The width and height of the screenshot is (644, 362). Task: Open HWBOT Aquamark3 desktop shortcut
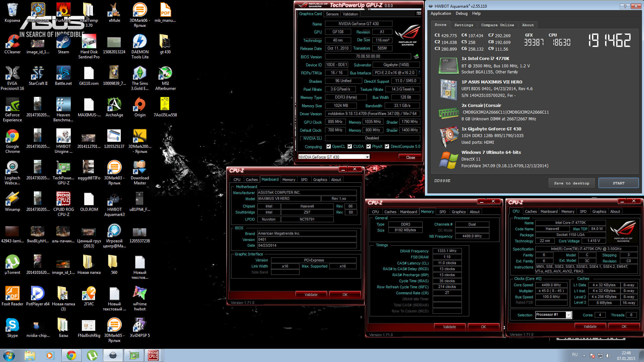[x=114, y=204]
